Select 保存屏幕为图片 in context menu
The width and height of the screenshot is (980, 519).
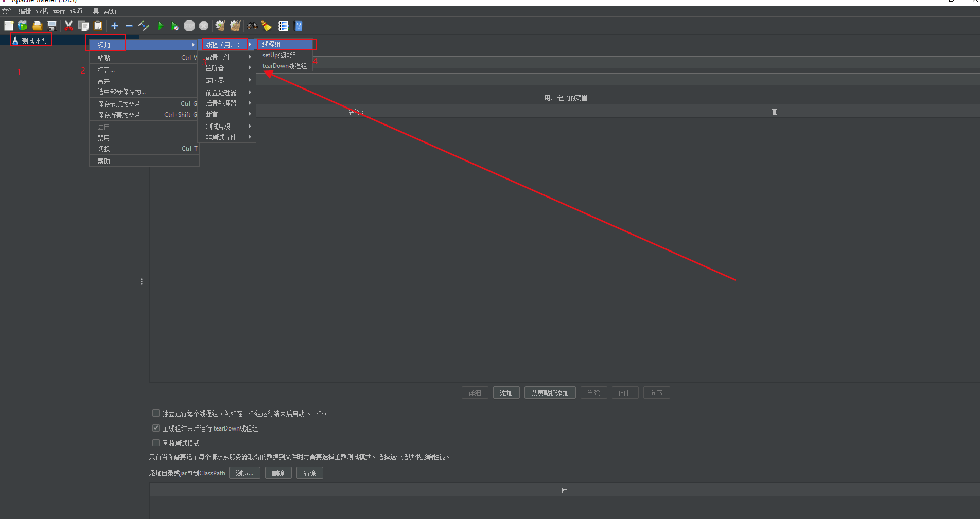(x=144, y=115)
